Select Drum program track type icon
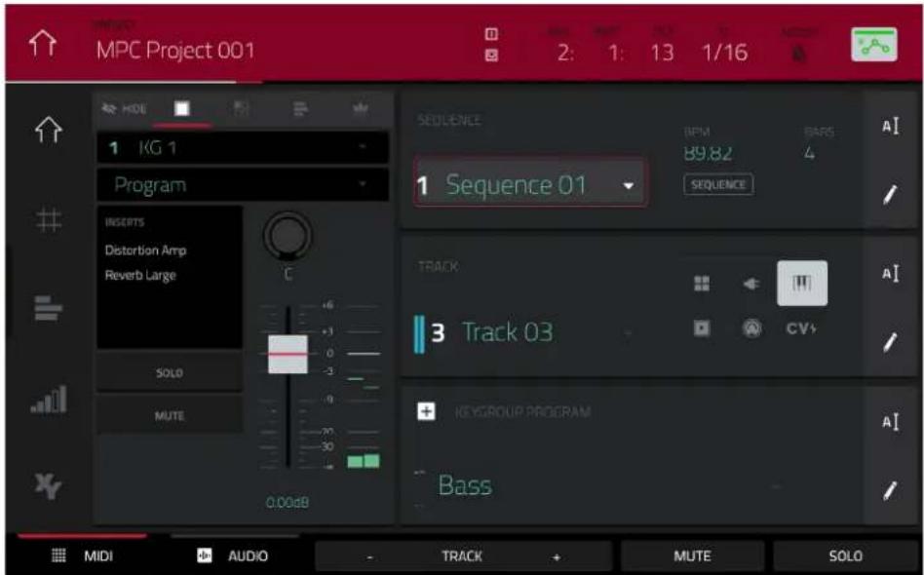 pos(701,284)
